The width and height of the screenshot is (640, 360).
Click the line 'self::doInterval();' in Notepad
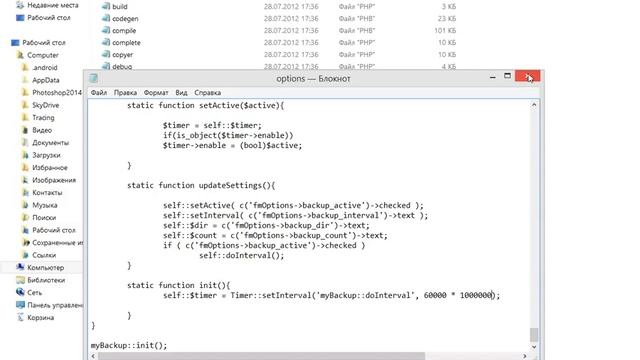tap(241, 256)
